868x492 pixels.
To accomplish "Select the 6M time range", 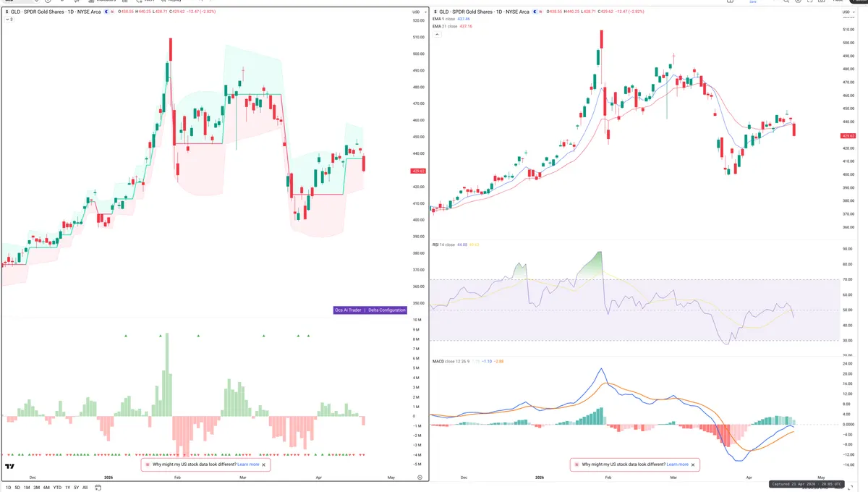I will pyautogui.click(x=46, y=488).
